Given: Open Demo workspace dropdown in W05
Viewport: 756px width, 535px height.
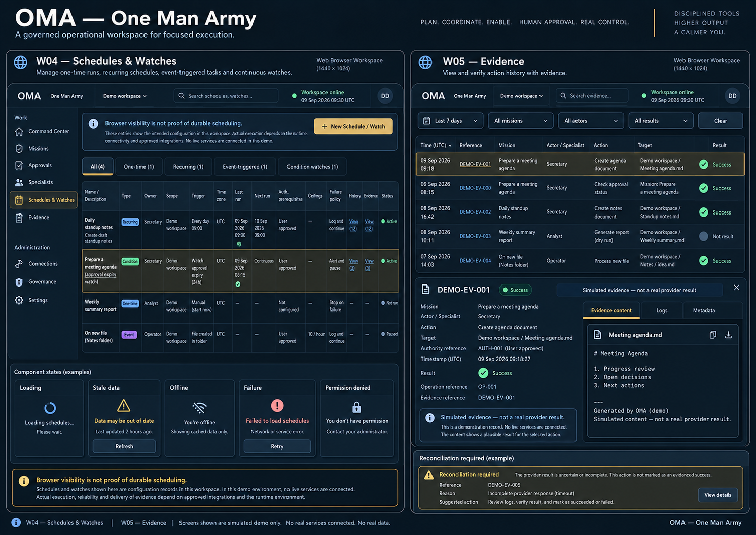Looking at the screenshot, I should [x=521, y=96].
